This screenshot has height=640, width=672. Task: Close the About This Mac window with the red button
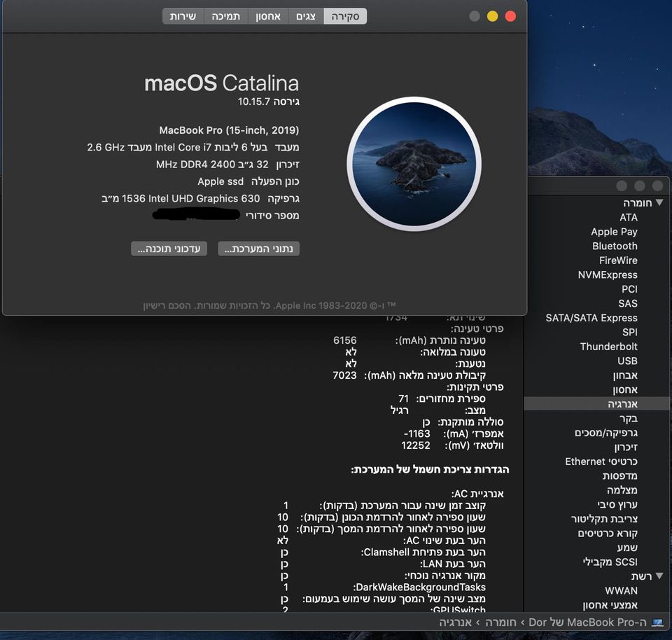click(x=510, y=16)
